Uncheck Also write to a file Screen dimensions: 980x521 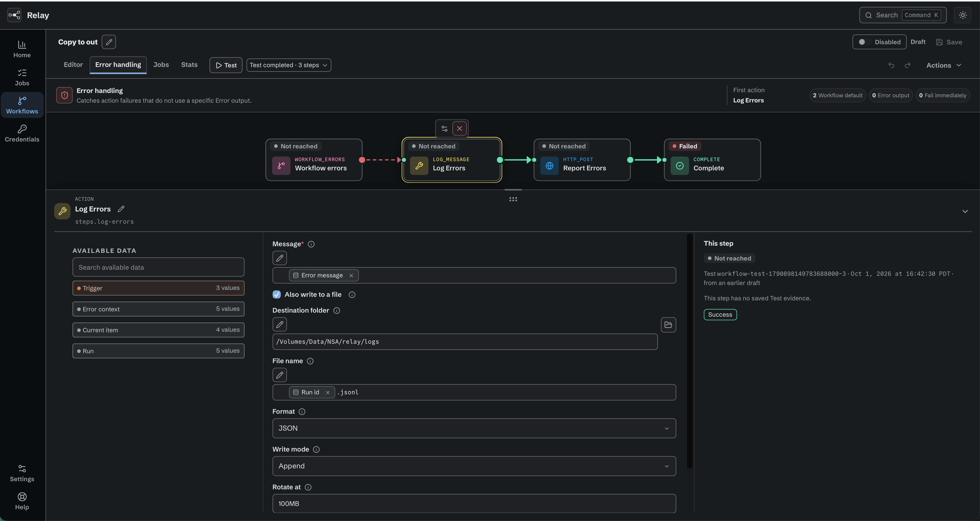pos(277,294)
